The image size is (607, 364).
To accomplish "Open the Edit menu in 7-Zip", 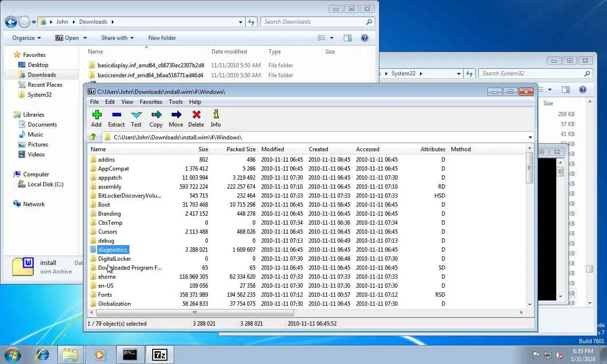I will click(110, 102).
